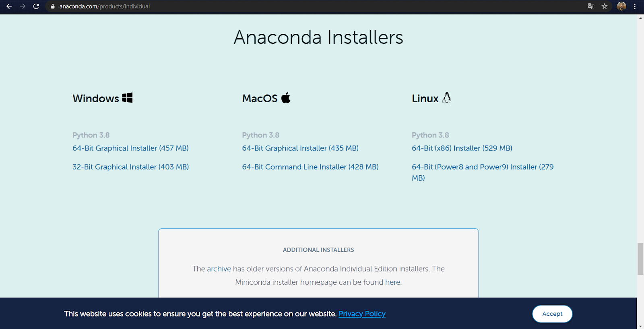Click 'Python 3.8' under Linux
This screenshot has height=329, width=644.
[430, 135]
